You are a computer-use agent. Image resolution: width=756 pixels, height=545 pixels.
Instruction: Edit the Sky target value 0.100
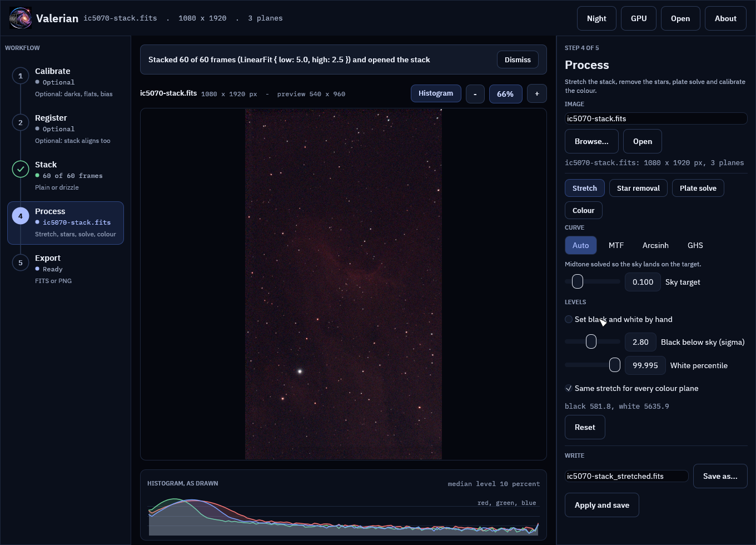[x=643, y=282]
